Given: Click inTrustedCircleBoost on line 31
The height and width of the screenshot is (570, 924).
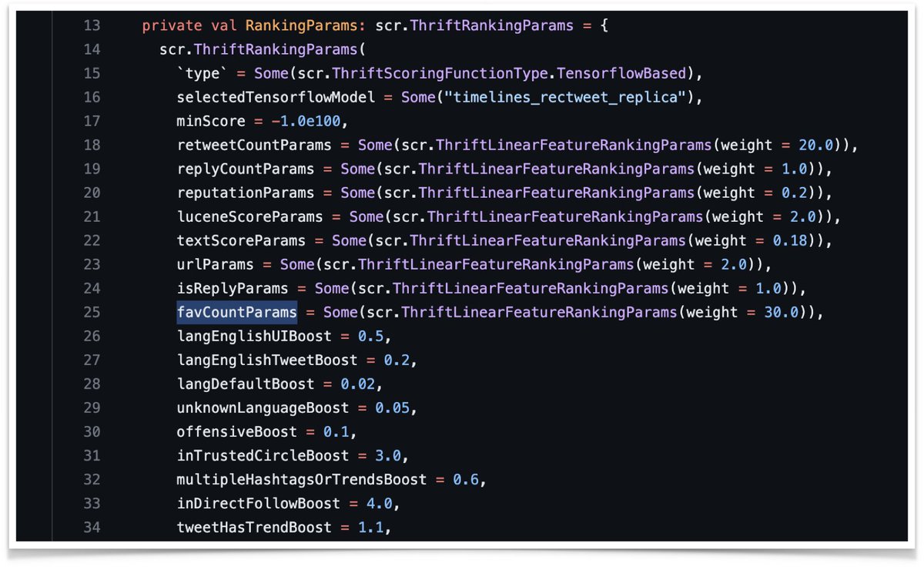Looking at the screenshot, I should click(x=263, y=455).
